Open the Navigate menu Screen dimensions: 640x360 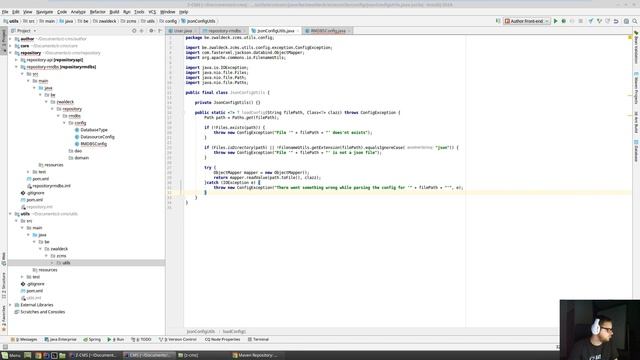tap(44, 12)
